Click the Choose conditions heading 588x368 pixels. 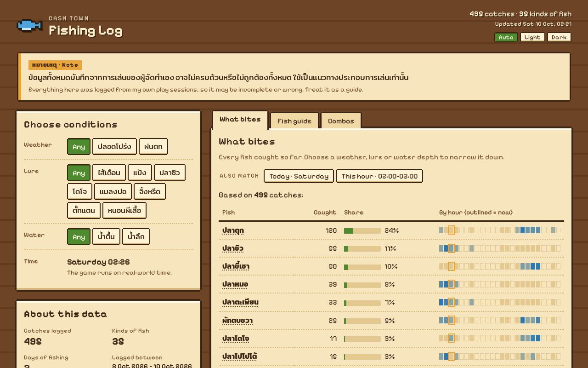point(71,125)
